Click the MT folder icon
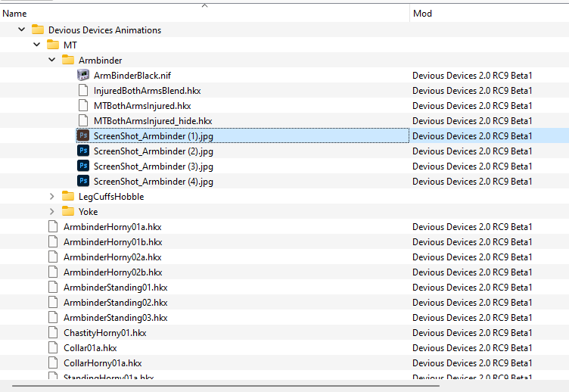Image resolution: width=569 pixels, height=392 pixels. click(x=53, y=45)
